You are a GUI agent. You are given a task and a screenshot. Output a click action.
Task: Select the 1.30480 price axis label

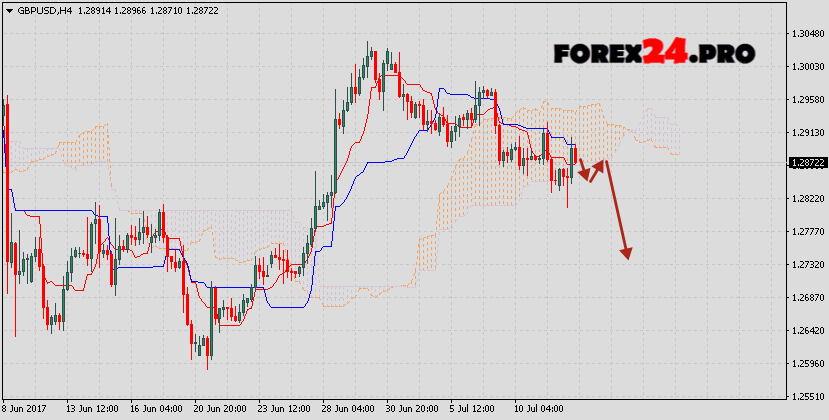[807, 34]
